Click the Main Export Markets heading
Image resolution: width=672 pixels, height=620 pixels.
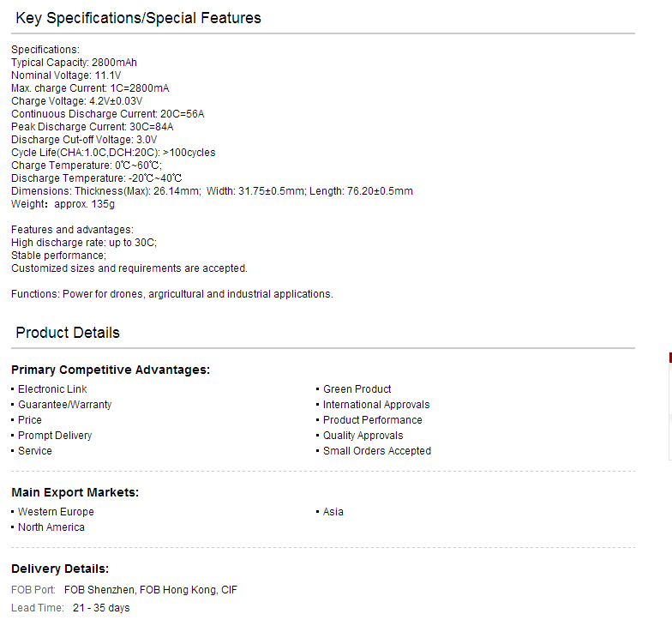[x=75, y=492]
